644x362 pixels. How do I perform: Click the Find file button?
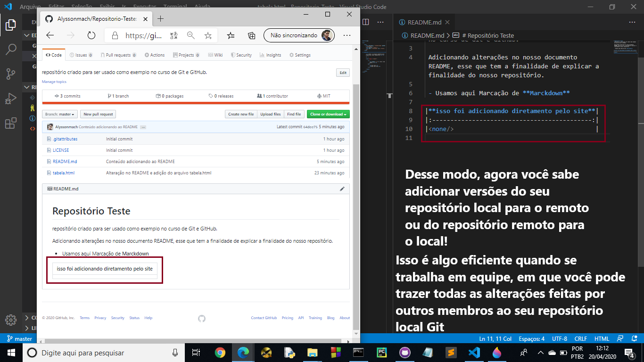pyautogui.click(x=294, y=114)
